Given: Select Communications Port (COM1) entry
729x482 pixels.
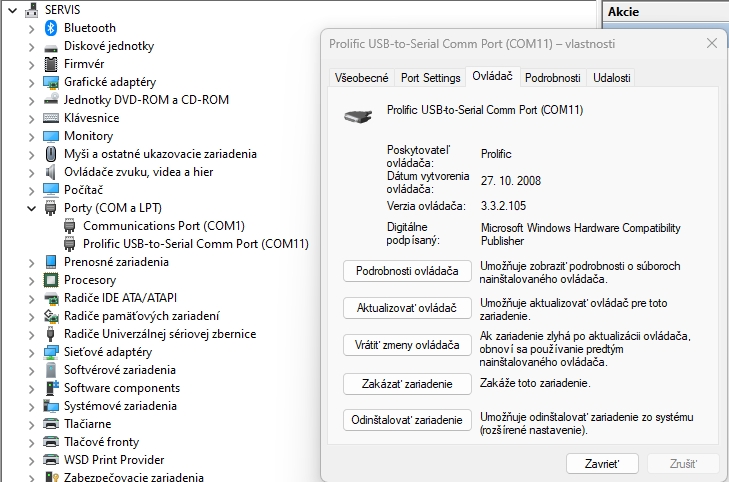Looking at the screenshot, I should click(x=164, y=226).
